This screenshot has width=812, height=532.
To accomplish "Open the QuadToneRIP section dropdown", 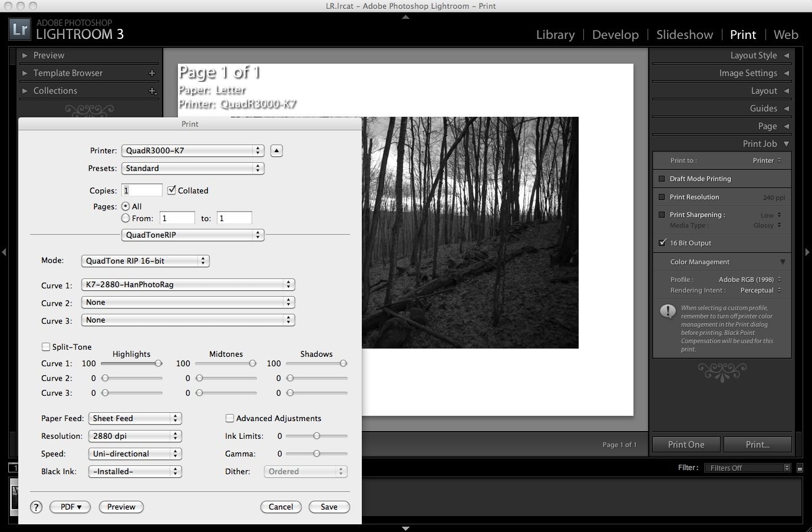I will point(193,235).
